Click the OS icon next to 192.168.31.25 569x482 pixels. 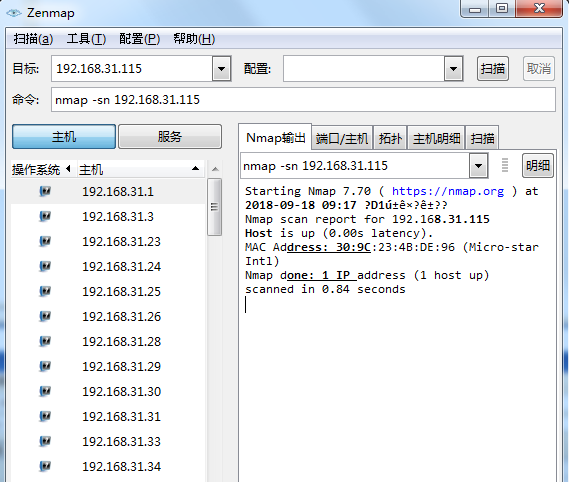point(45,291)
